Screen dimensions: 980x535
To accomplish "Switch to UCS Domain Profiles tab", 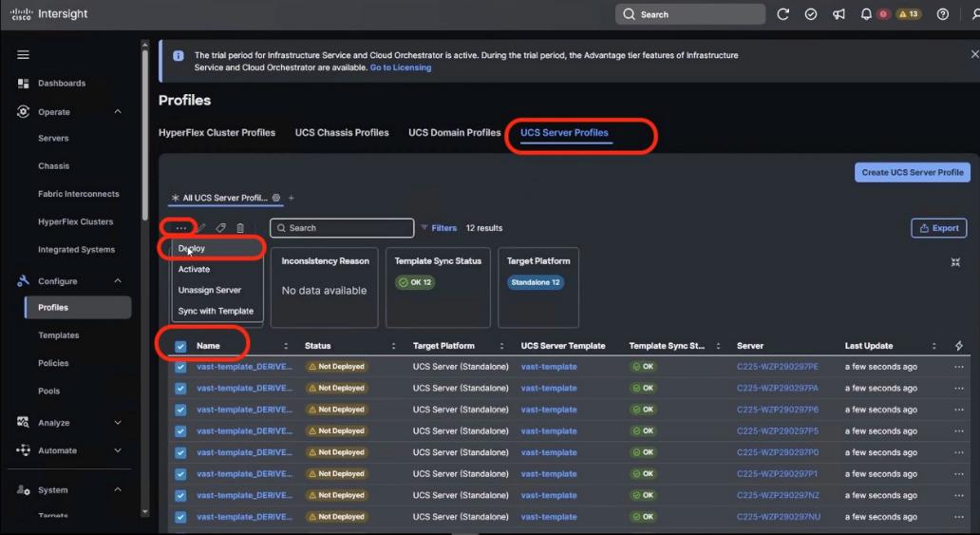I will 454,133.
